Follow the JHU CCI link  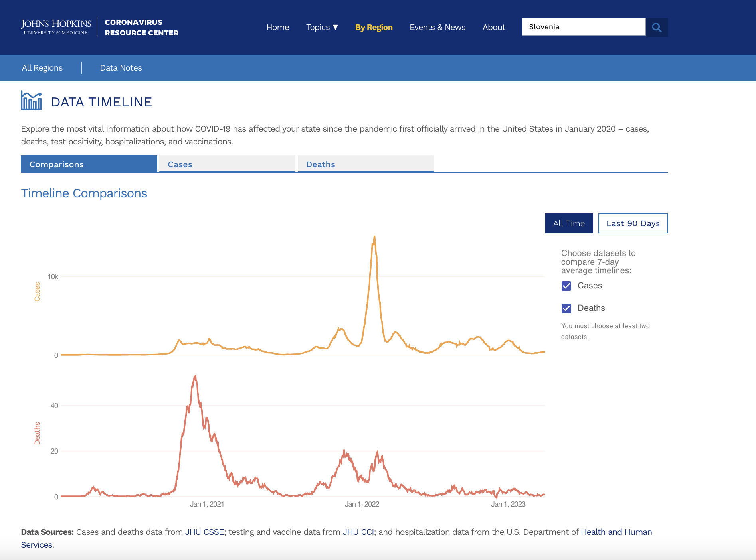point(358,532)
